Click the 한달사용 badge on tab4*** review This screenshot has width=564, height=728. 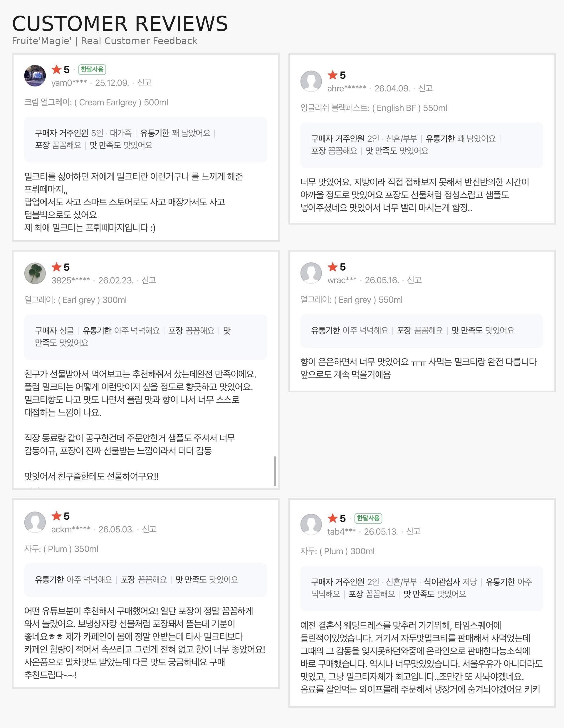click(368, 518)
